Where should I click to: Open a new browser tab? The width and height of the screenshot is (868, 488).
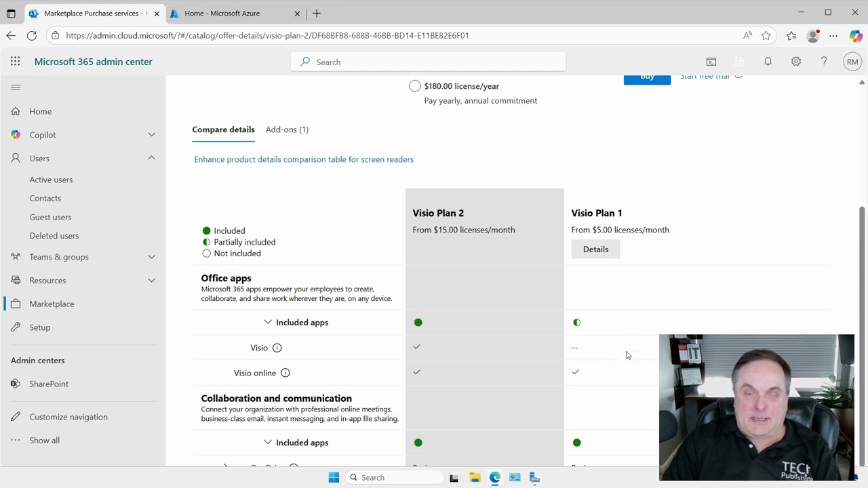(317, 13)
